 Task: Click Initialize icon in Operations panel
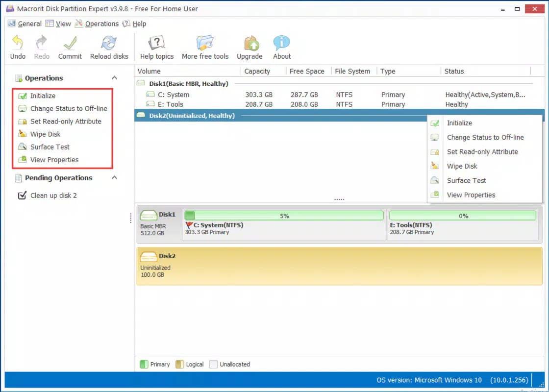point(23,96)
